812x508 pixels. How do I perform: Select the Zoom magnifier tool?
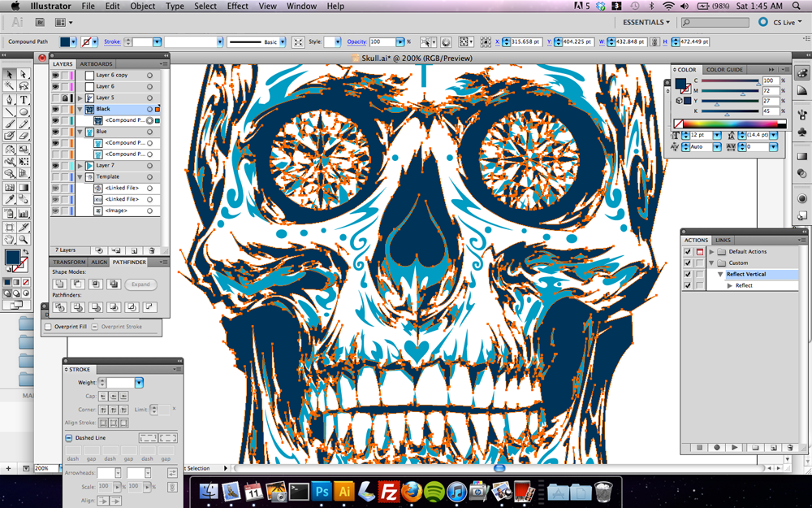[24, 240]
